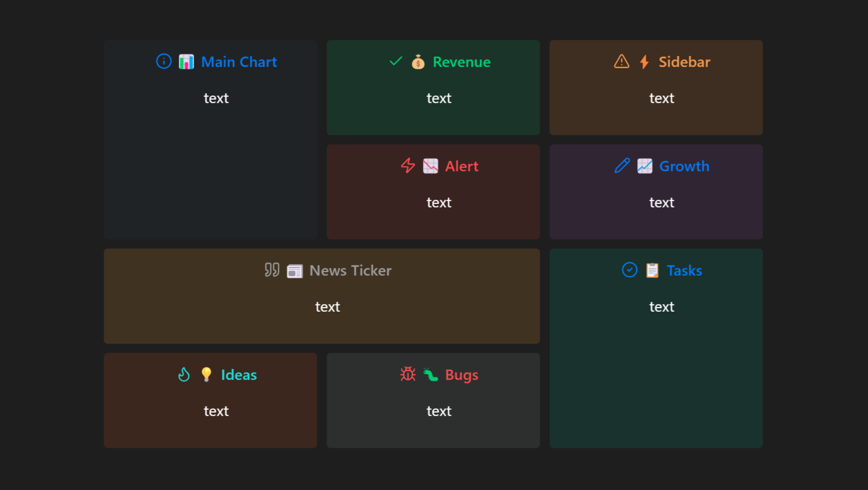The width and height of the screenshot is (868, 490).
Task: Click the orange lightning emoji beside Sidebar
Action: click(x=645, y=62)
